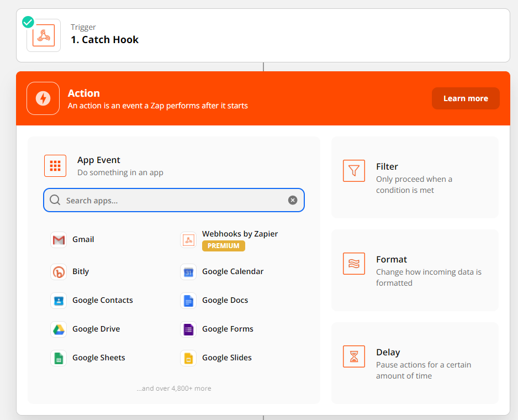This screenshot has height=420, width=518.
Task: Click the Format option title
Action: pyautogui.click(x=392, y=259)
